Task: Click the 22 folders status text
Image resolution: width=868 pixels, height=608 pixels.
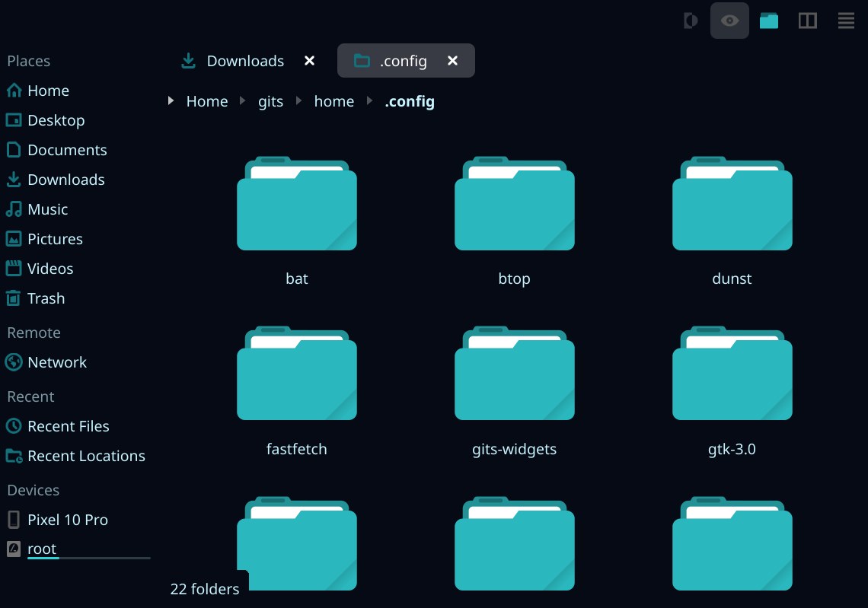Action: [205, 589]
